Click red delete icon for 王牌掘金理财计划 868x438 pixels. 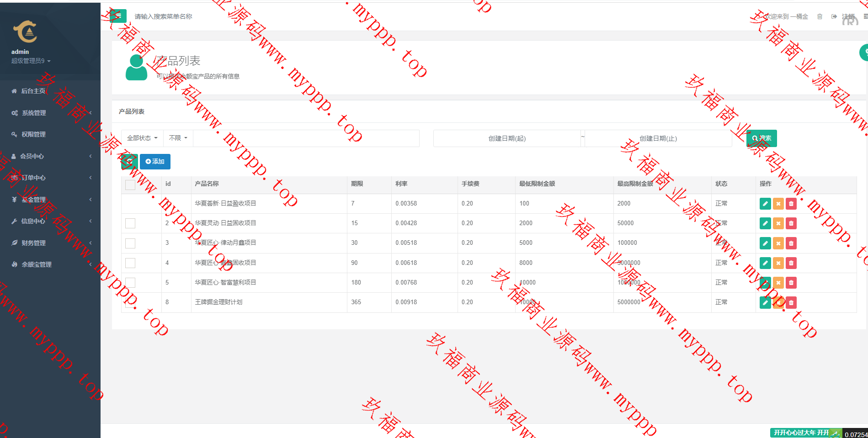click(791, 302)
